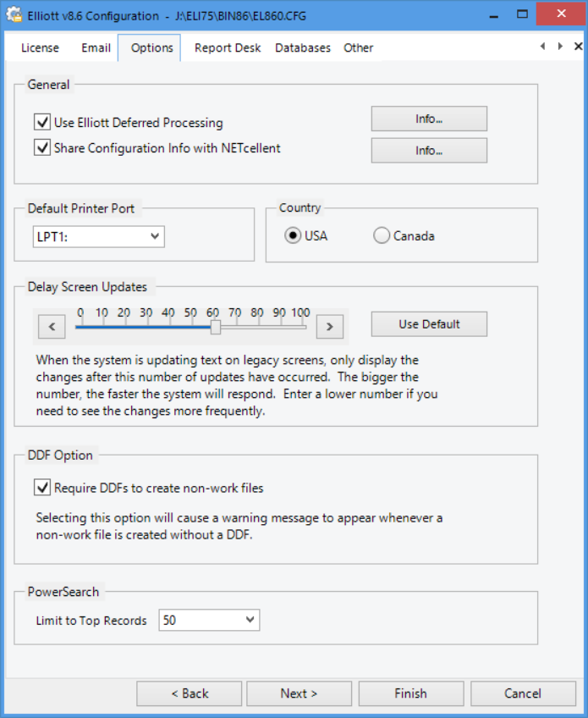Open the Report Desk tab
This screenshot has height=718, width=588.
[228, 47]
